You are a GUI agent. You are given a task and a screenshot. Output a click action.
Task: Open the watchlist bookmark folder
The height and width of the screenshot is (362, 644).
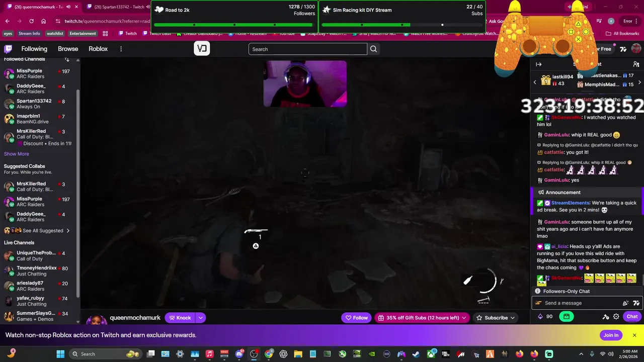point(55,34)
